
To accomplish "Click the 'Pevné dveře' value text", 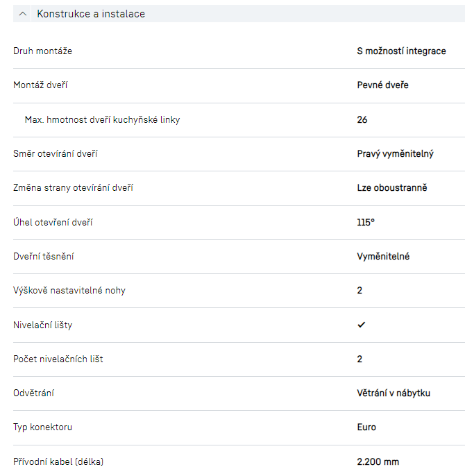I will click(382, 85).
